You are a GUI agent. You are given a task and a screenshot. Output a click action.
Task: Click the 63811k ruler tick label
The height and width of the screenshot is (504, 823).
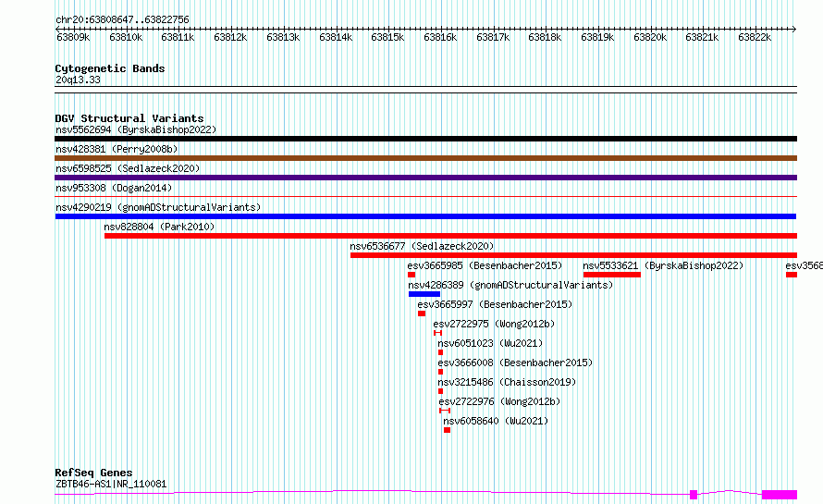[178, 37]
